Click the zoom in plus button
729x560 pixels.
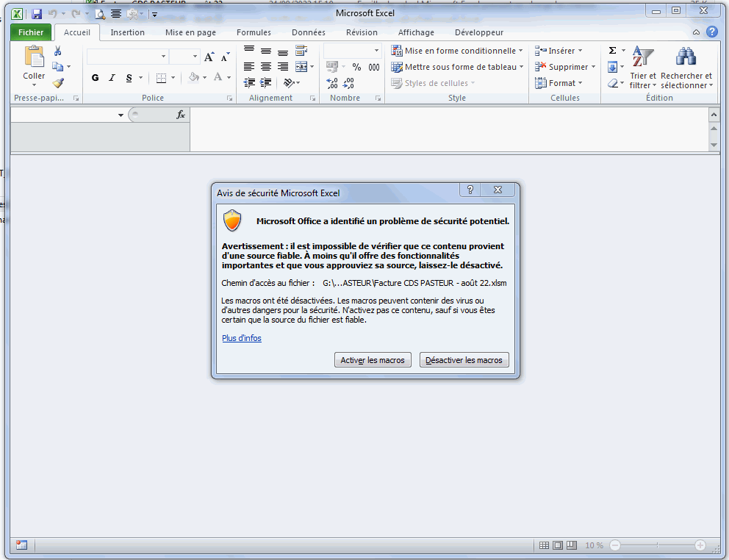click(x=700, y=545)
